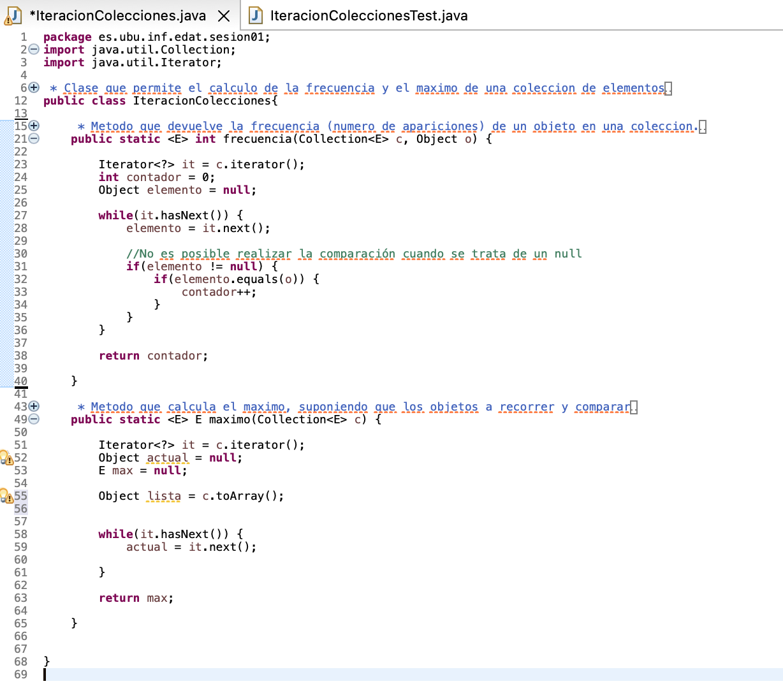The height and width of the screenshot is (700, 783).
Task: Collapse the import block on line 2
Action: 34,50
